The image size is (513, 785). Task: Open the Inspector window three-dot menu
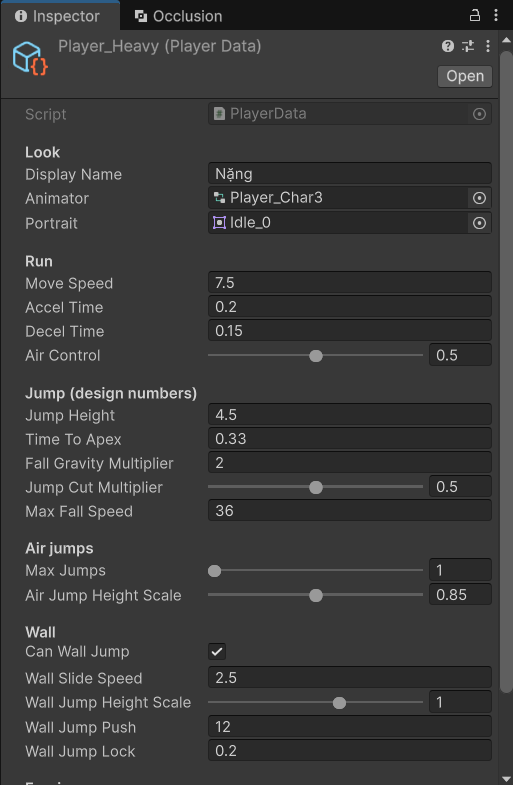click(496, 16)
